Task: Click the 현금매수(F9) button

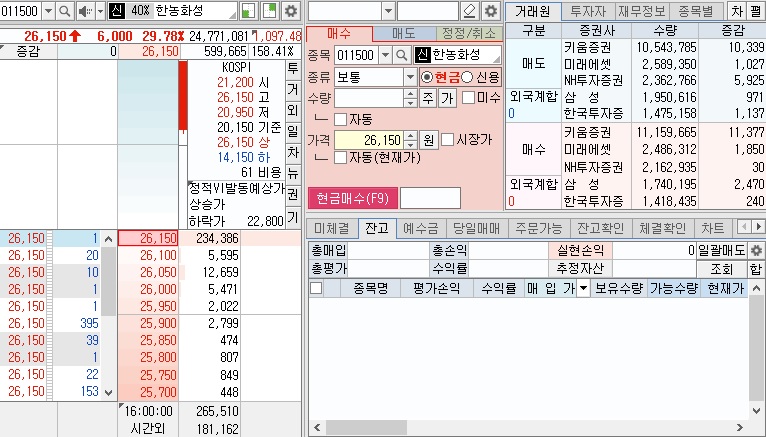Action: coord(353,198)
